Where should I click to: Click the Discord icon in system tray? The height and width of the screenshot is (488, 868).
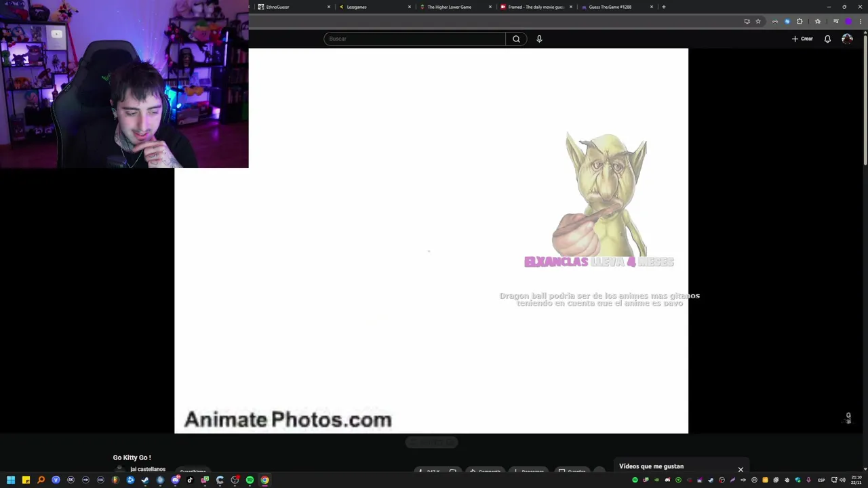point(667,480)
